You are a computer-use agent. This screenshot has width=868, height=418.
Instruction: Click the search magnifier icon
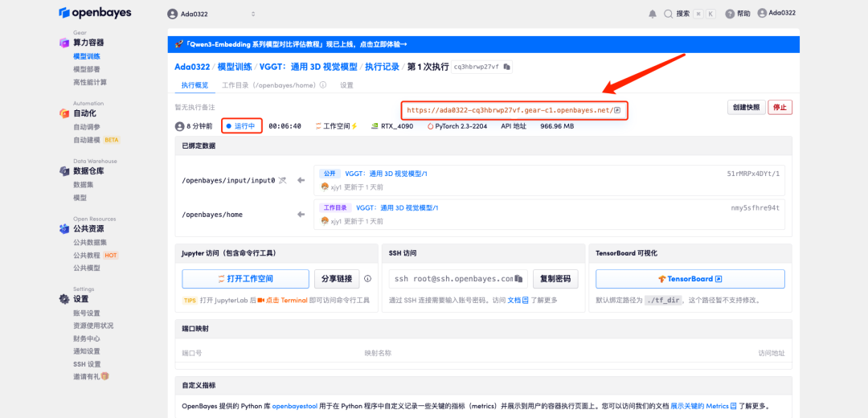(668, 14)
